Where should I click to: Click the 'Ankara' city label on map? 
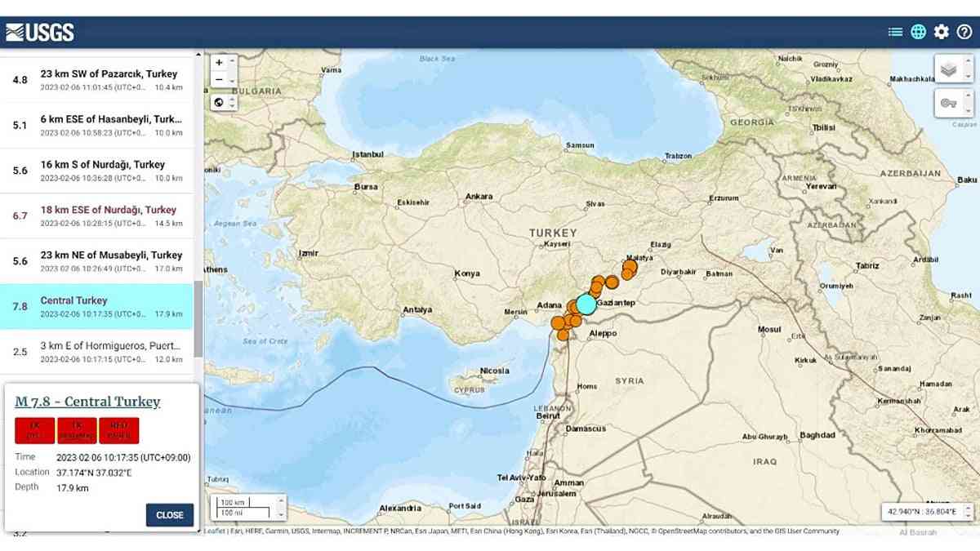click(x=479, y=197)
